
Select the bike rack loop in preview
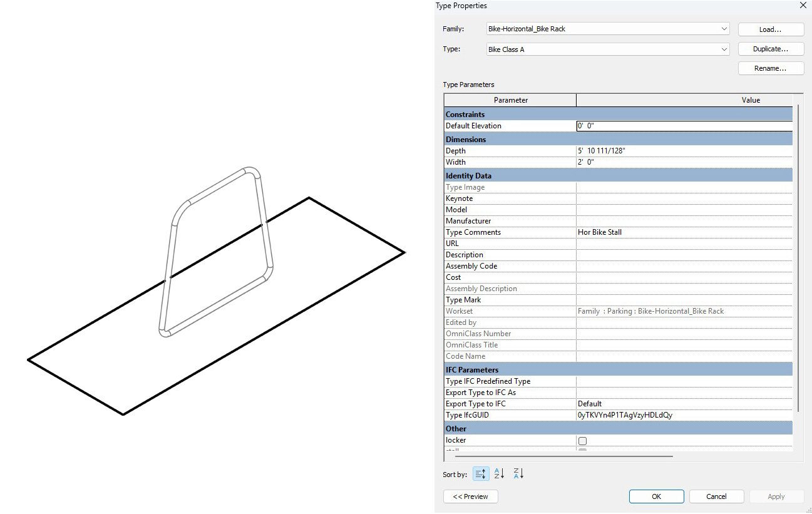[x=217, y=250]
